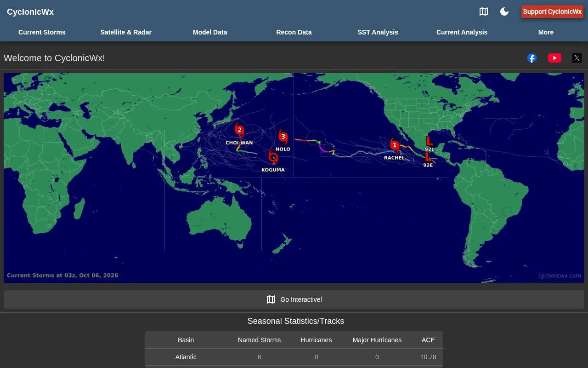Viewport: 588px width, 368px height.
Task: Click the Seasonal Statistics/Tracks heading
Action: click(296, 321)
